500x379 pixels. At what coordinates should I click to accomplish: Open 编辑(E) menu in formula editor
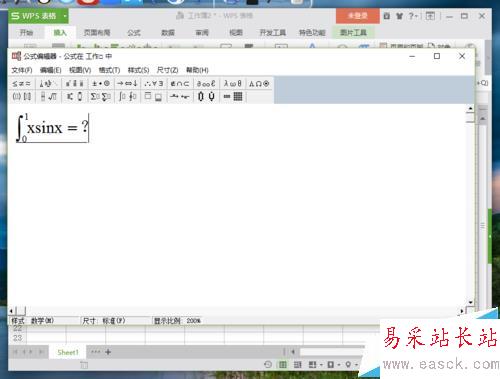[51, 70]
